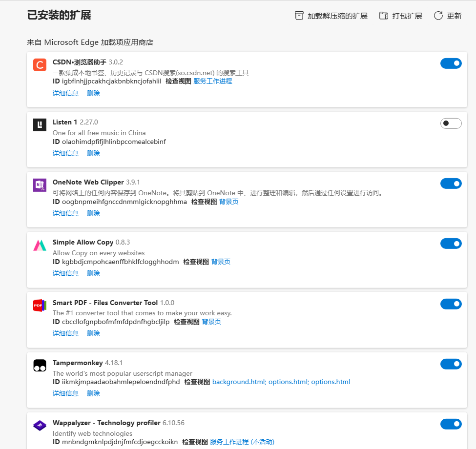Image resolution: width=476 pixels, height=449 pixels.
Task: Open 背景页 link for Simple Allow Copy
Action: (x=221, y=262)
